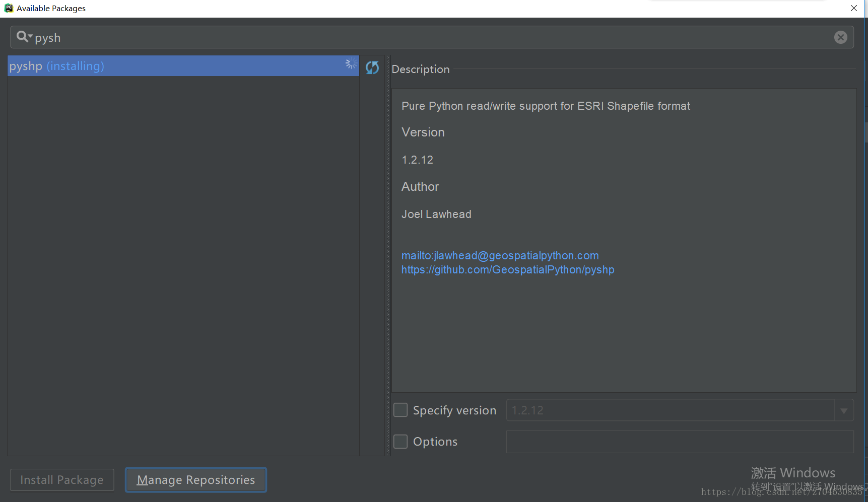Click in the Options text input field
The height and width of the screenshot is (502, 868).
point(680,442)
